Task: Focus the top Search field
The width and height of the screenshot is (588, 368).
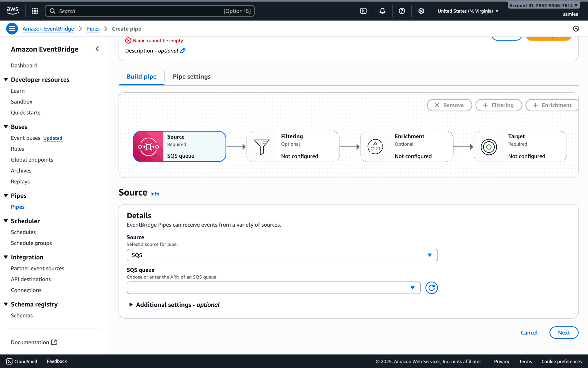Action: pos(150,11)
